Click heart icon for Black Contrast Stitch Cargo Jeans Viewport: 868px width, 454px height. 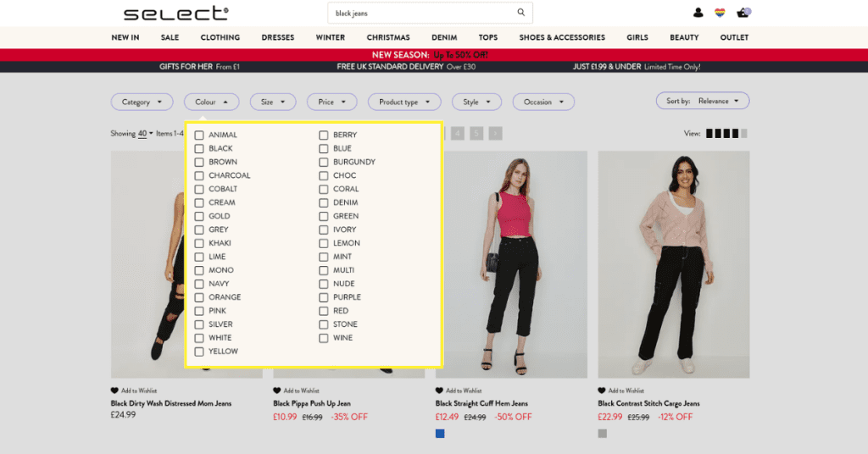pos(602,390)
